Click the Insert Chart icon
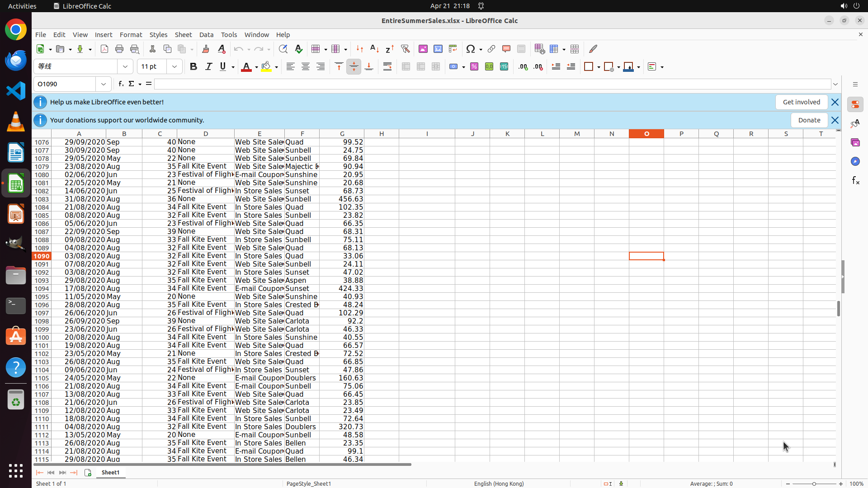Viewport: 868px width, 488px height. (438, 49)
